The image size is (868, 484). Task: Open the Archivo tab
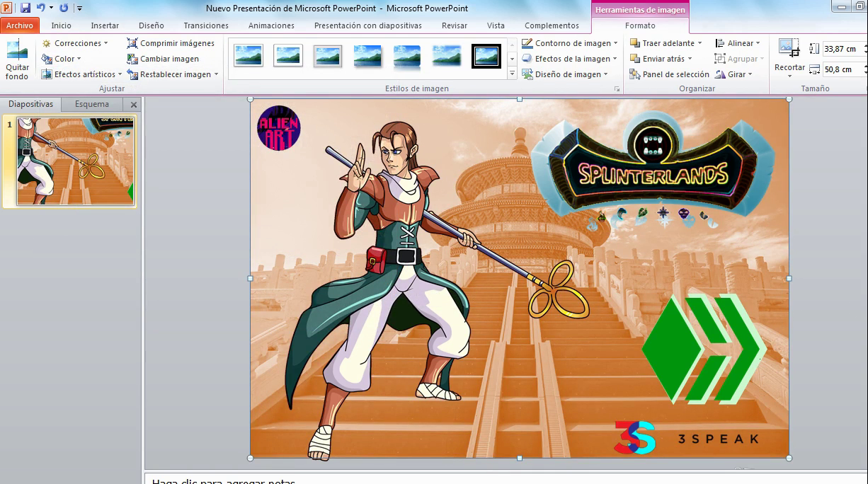20,25
